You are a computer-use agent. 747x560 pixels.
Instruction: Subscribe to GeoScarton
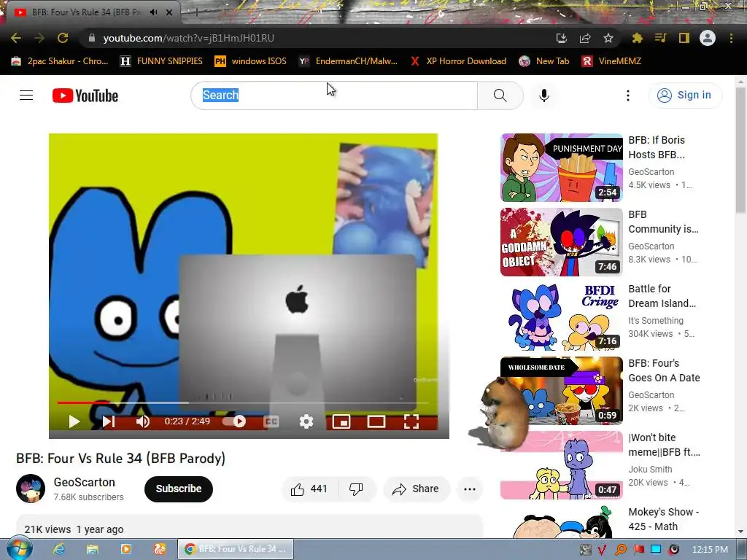click(x=179, y=489)
